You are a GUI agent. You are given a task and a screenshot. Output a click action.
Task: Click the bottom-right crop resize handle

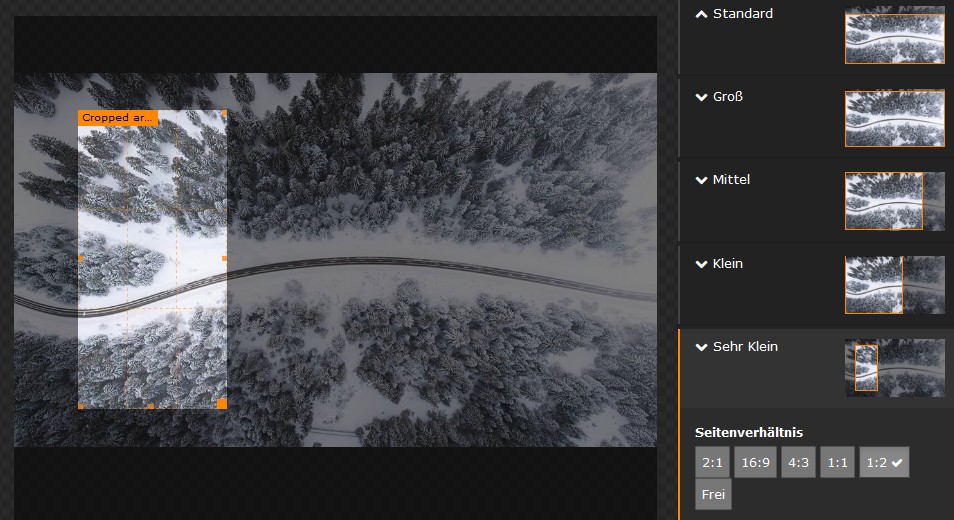(222, 404)
